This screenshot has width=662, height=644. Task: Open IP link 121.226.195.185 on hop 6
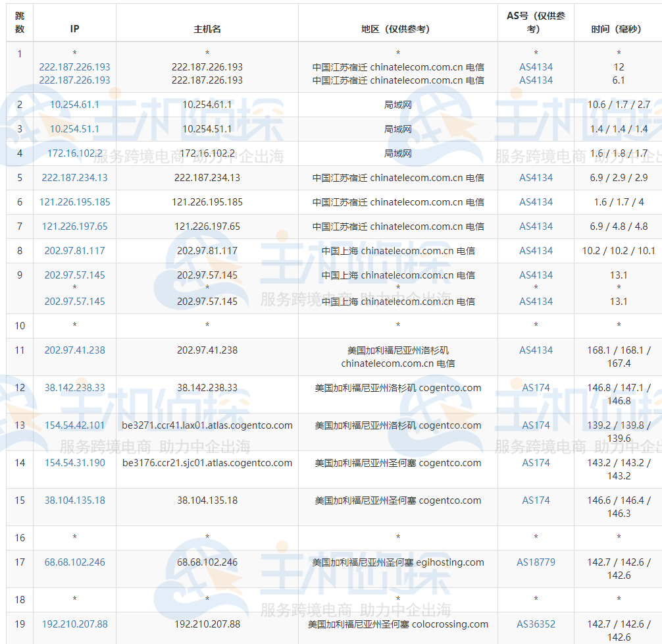click(x=74, y=201)
